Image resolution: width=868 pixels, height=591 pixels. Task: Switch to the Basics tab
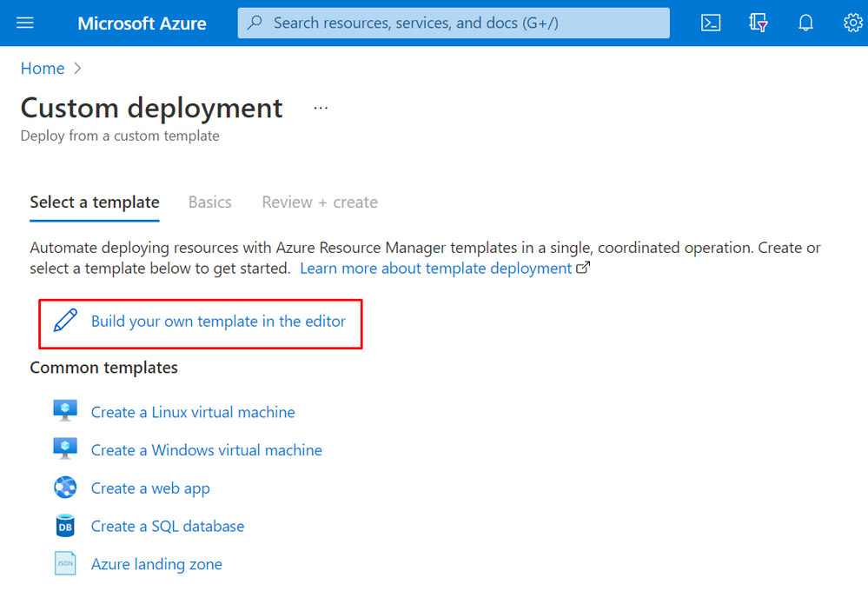click(x=209, y=203)
